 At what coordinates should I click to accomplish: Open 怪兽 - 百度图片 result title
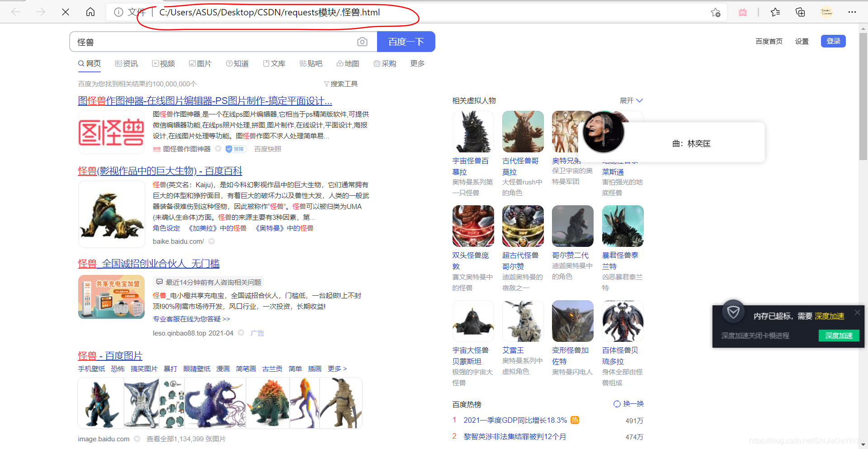[x=110, y=355]
